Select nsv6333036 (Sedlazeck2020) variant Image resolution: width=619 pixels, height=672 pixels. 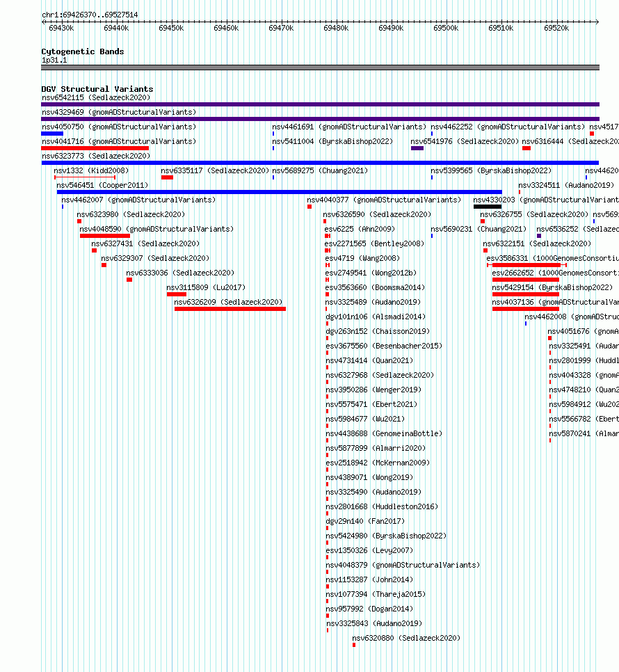click(180, 273)
